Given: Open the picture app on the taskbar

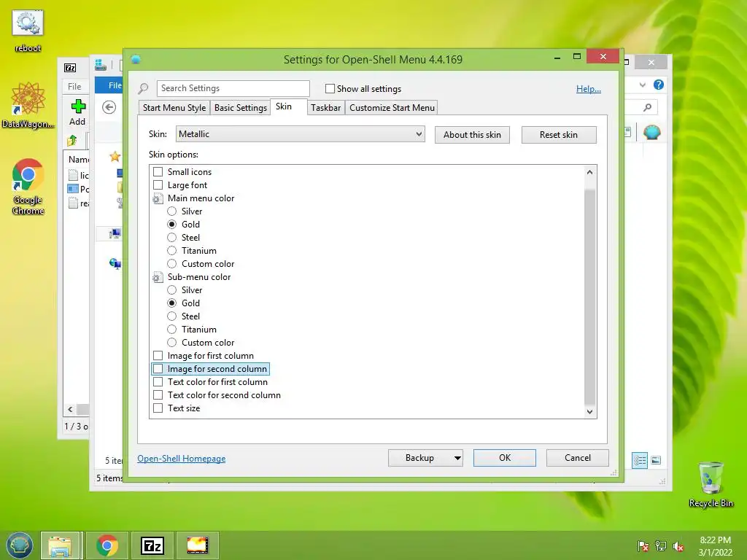Looking at the screenshot, I should [197, 545].
